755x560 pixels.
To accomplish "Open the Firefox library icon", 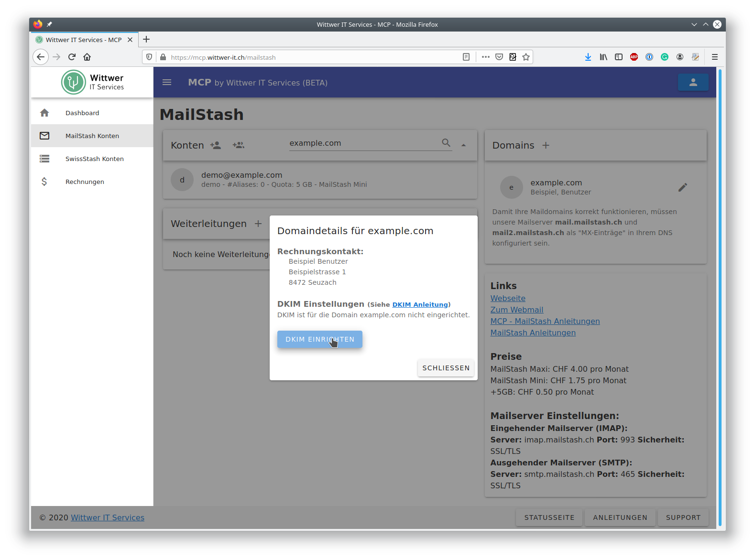I will (x=603, y=57).
